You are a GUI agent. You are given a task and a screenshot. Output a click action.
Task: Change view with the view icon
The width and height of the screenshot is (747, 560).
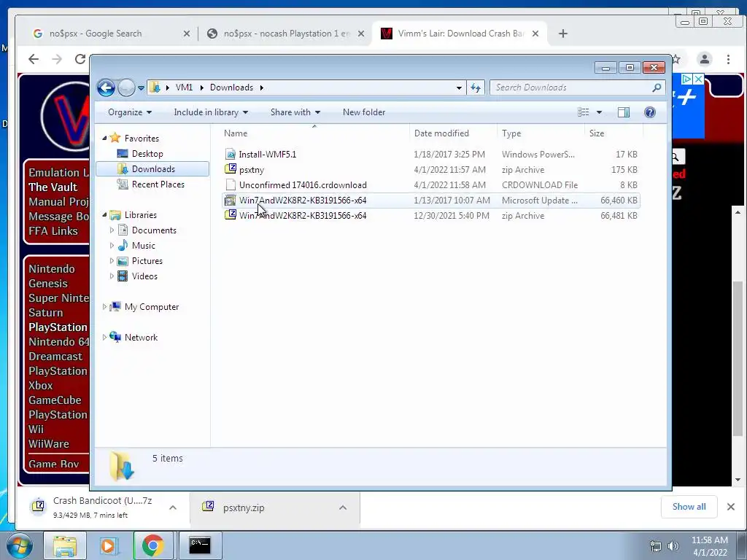(583, 112)
